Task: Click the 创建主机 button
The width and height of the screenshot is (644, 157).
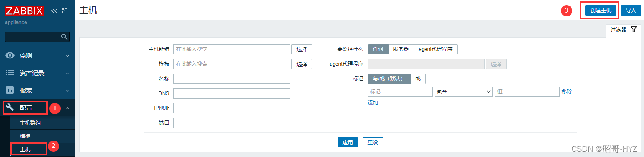Action: (601, 10)
